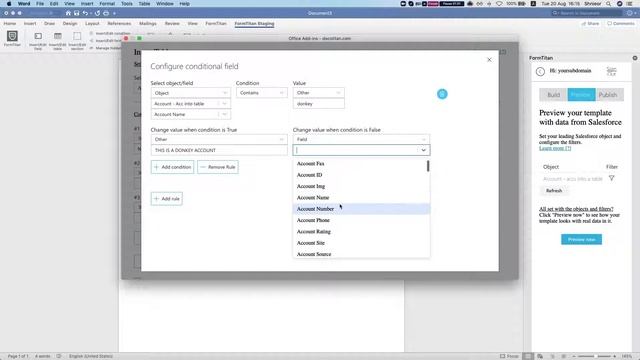Open the Object type dropdown
The height and width of the screenshot is (360, 640).
click(190, 93)
